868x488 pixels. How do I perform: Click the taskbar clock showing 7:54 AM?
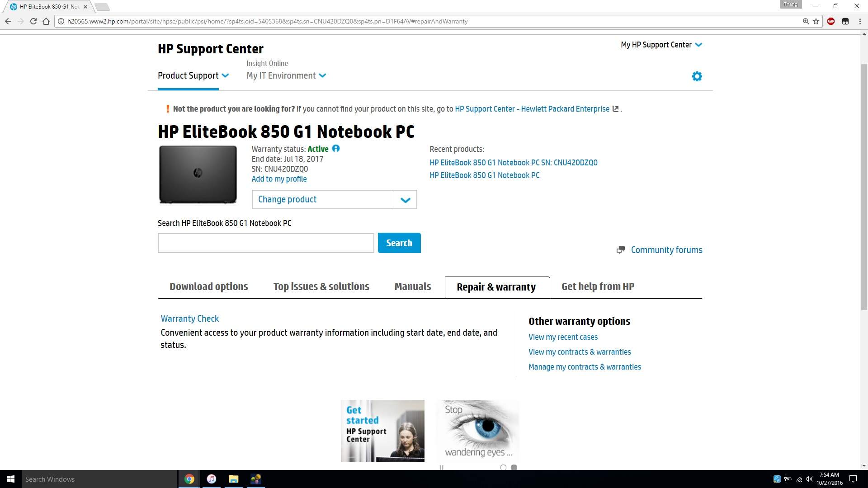[829, 479]
